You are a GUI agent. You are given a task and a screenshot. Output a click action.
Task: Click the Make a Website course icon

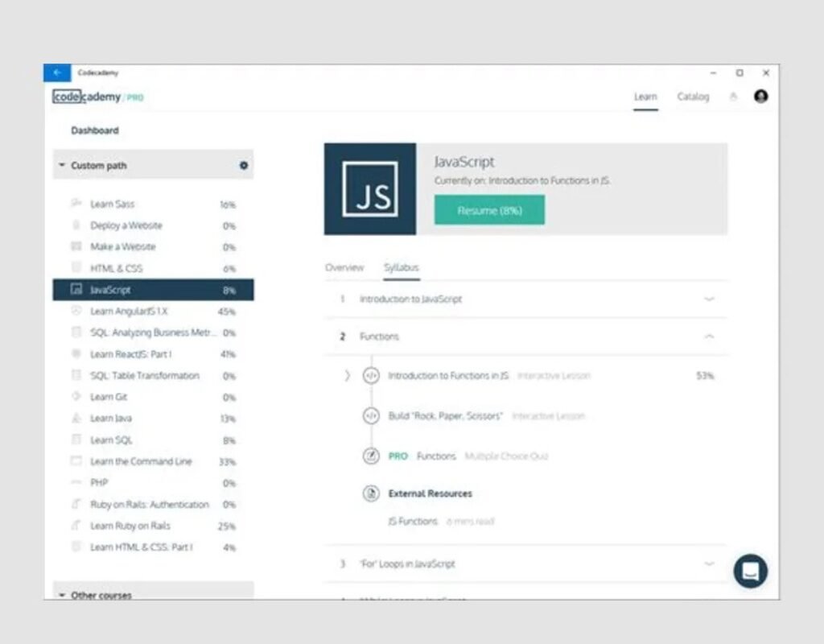click(x=76, y=246)
